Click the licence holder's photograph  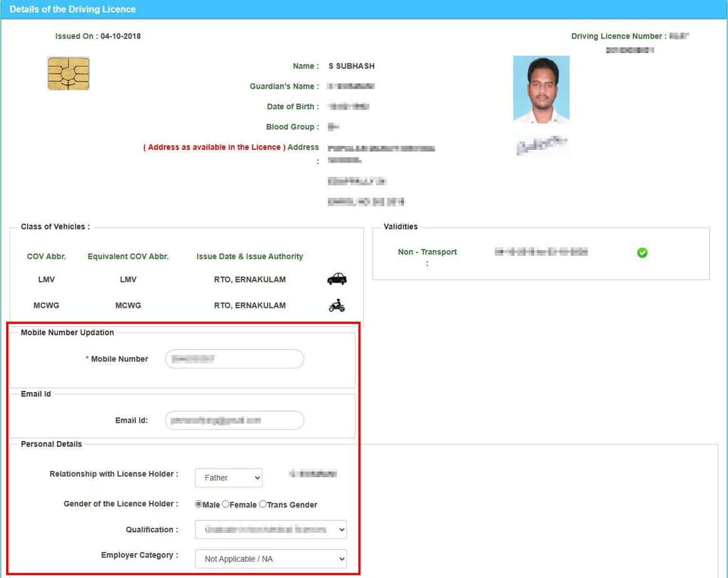(542, 90)
